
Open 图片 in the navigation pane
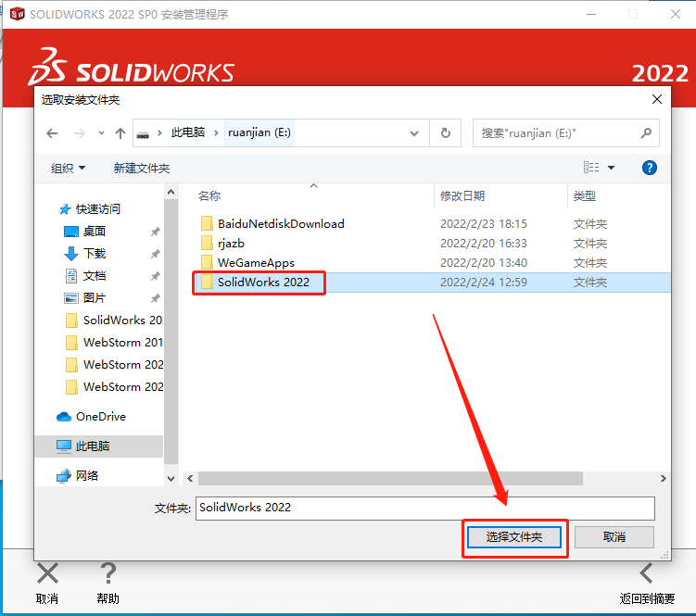(95, 297)
